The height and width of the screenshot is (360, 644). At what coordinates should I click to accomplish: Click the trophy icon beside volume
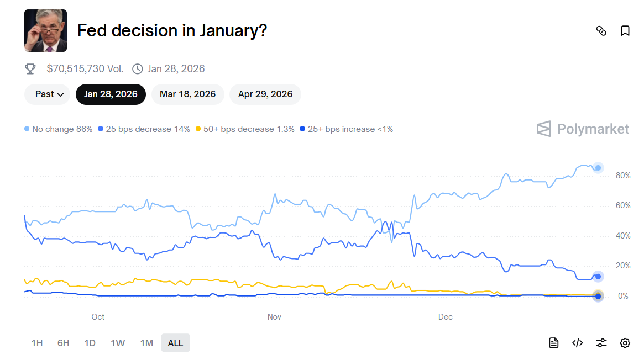point(30,68)
